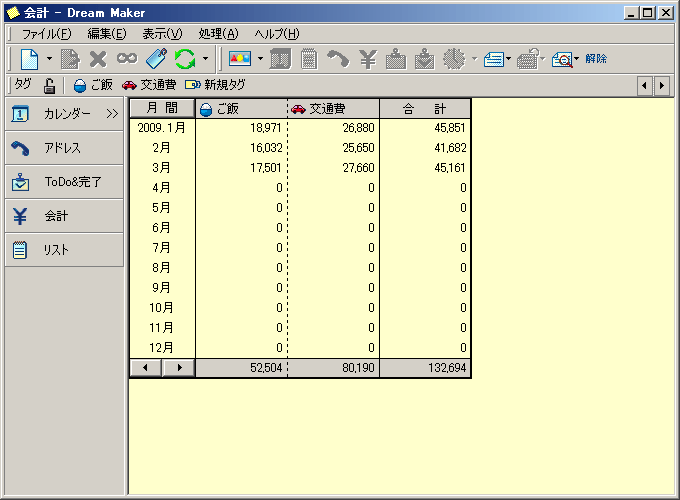
Task: Click the greyed notepad list toolbar icon
Action: pyautogui.click(x=309, y=59)
